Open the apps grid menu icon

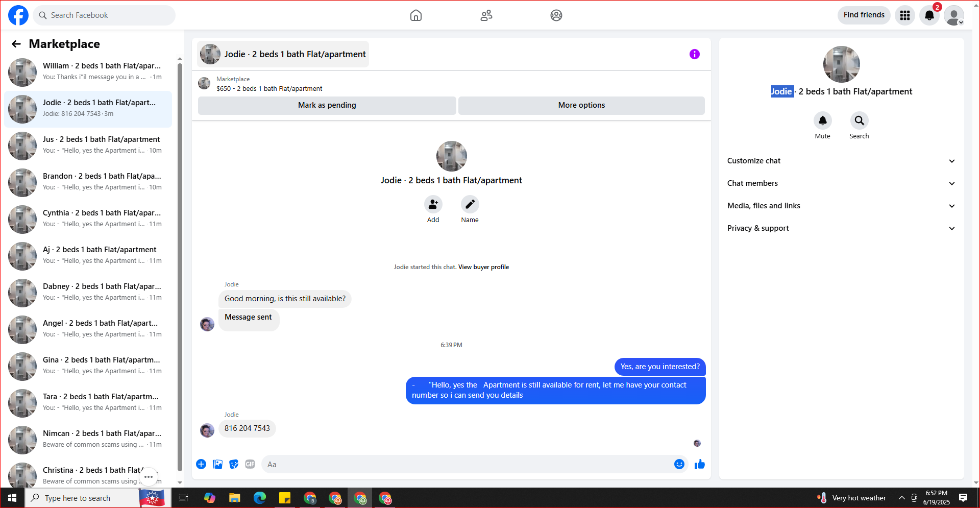coord(905,15)
